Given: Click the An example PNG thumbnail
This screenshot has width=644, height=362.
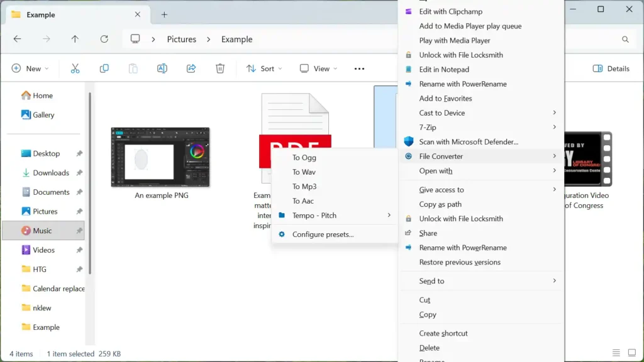Looking at the screenshot, I should point(160,156).
